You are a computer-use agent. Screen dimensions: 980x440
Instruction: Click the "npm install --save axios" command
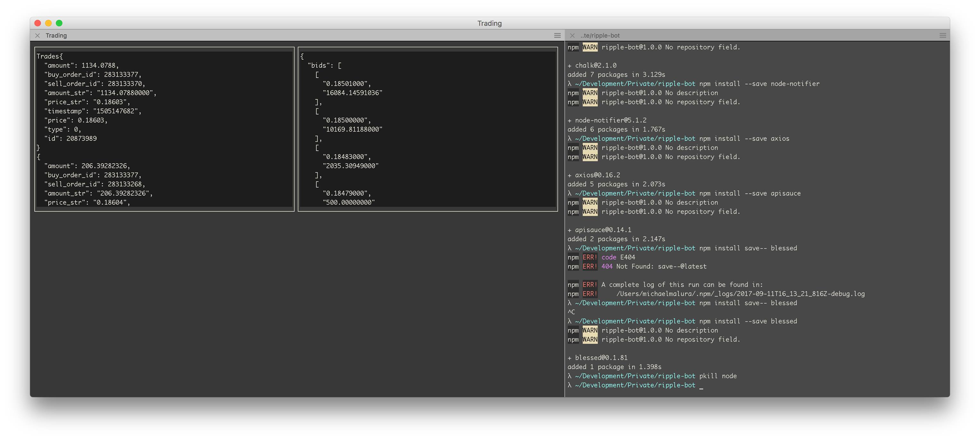click(x=744, y=139)
